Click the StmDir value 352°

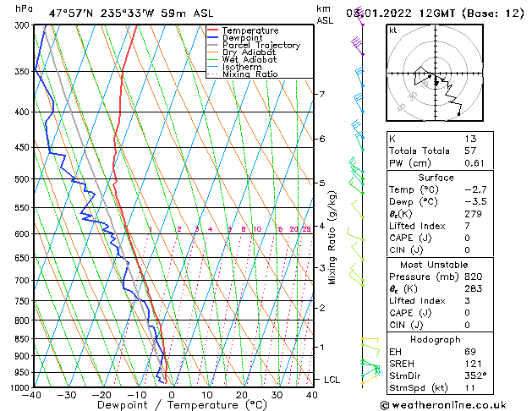[x=475, y=375]
